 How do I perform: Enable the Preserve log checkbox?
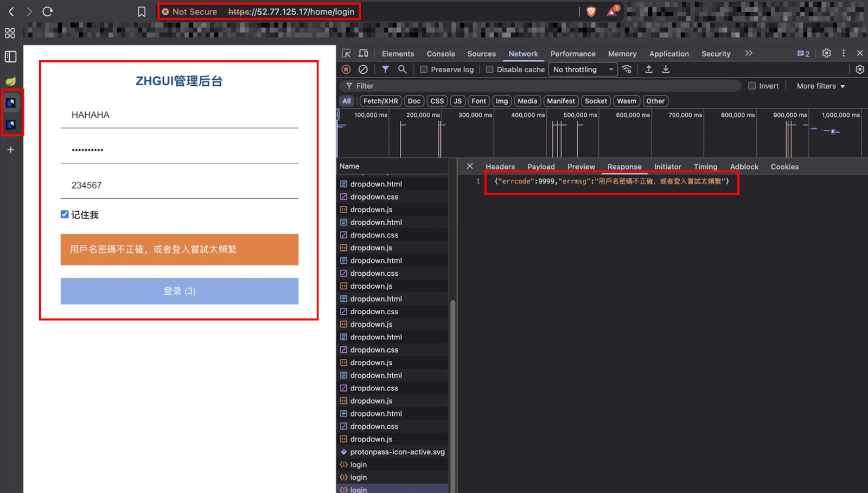pos(424,69)
